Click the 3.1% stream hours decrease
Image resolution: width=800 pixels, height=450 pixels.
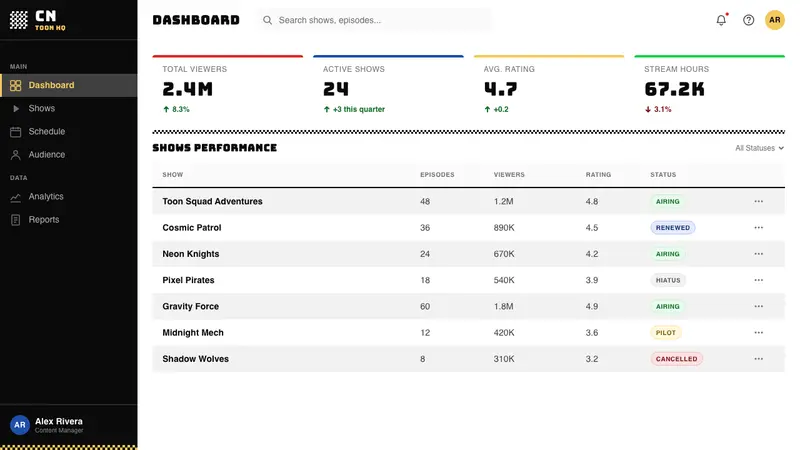point(658,109)
